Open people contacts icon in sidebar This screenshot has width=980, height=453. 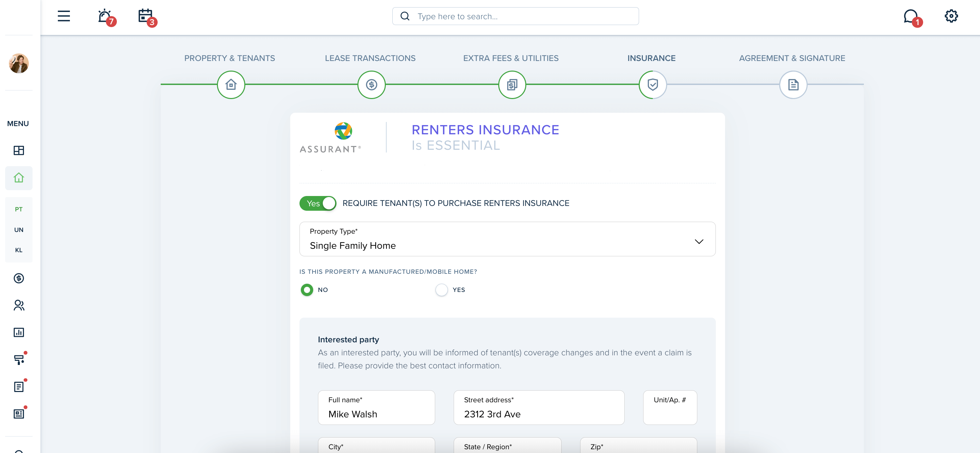19,305
